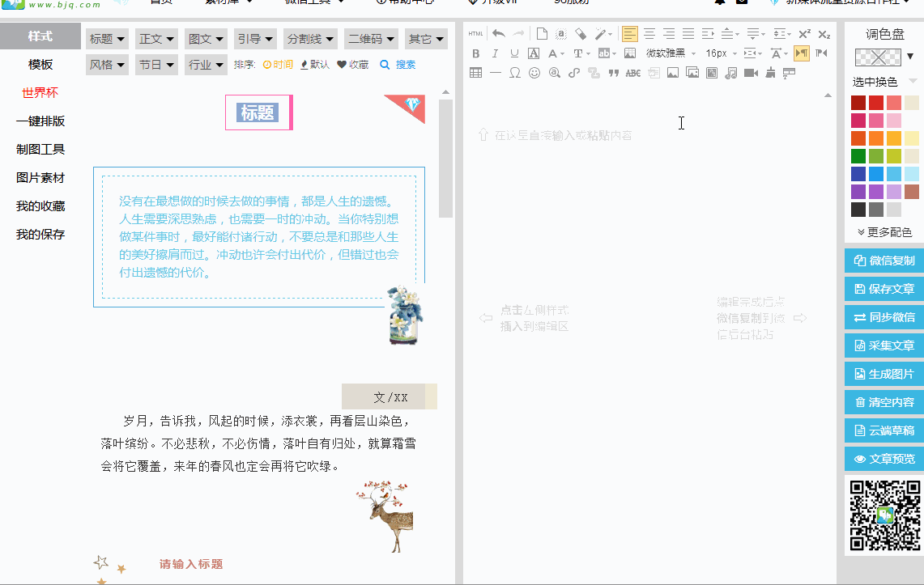Insert a single image
The width and height of the screenshot is (924, 585).
(672, 73)
